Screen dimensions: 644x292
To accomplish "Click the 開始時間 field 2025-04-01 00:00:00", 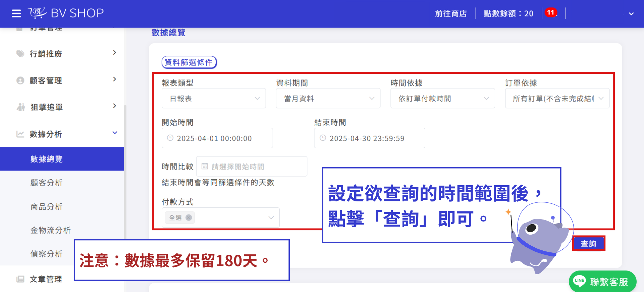I will point(217,138).
